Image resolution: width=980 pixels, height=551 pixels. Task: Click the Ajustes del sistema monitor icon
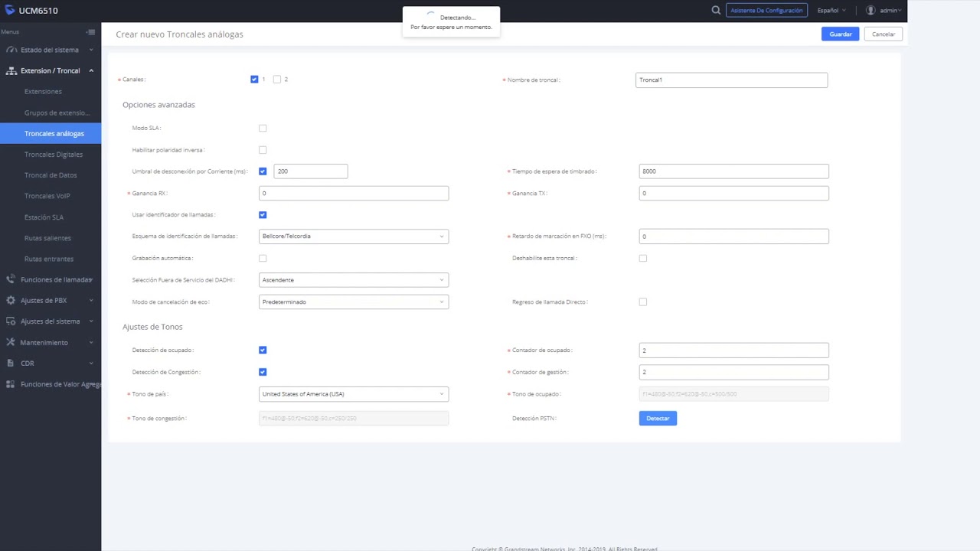(x=11, y=321)
